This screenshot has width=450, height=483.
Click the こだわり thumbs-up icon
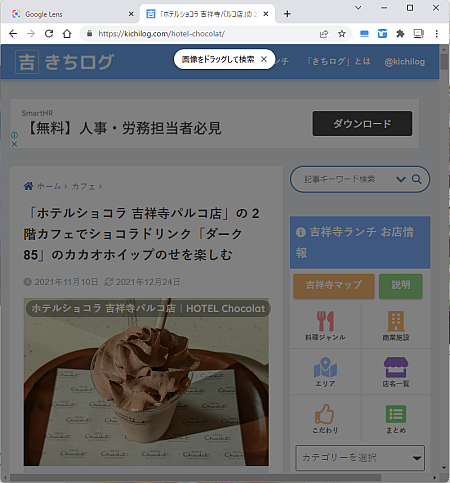(x=324, y=414)
